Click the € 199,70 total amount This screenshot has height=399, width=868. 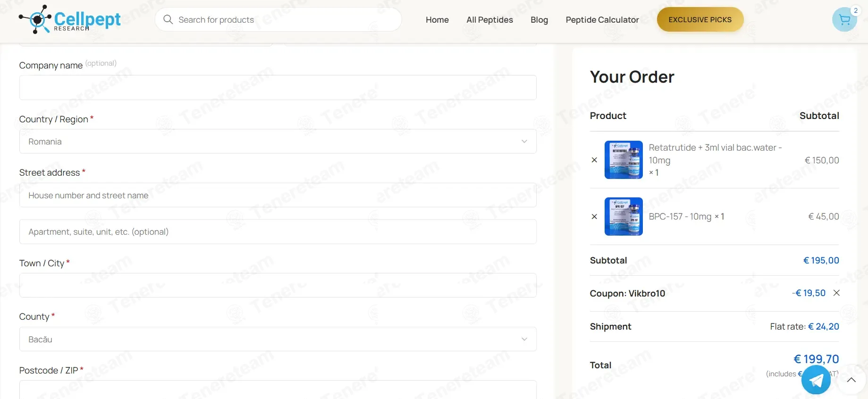coord(816,359)
